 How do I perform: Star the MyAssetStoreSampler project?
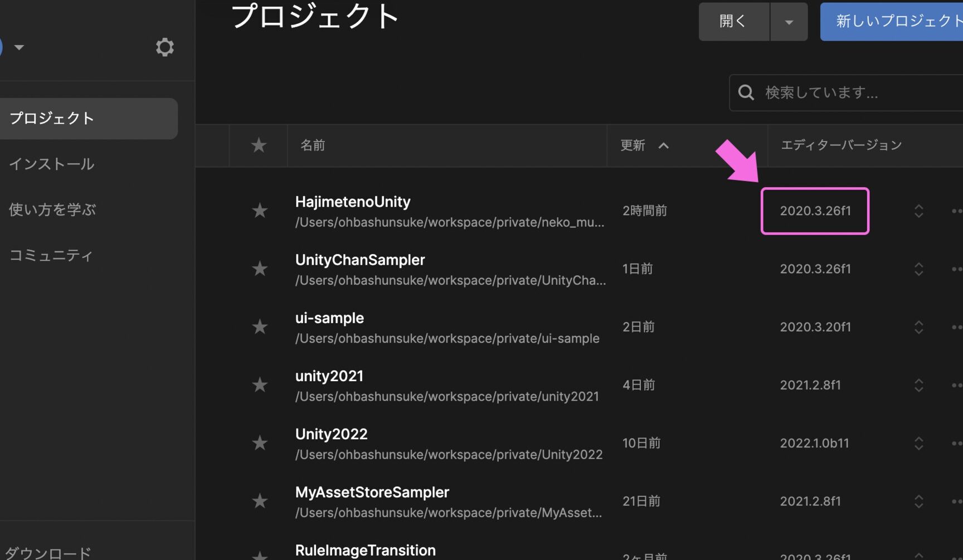(260, 501)
